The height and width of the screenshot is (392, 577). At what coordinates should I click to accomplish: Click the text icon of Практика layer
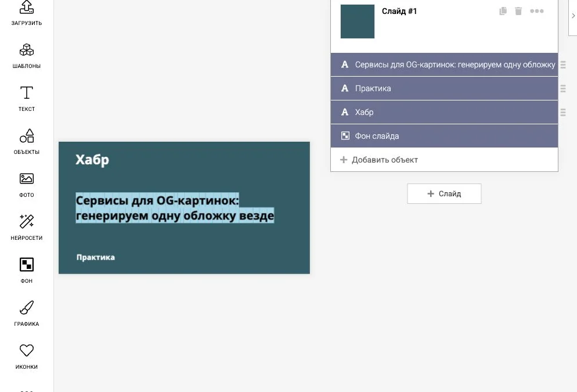(x=344, y=88)
